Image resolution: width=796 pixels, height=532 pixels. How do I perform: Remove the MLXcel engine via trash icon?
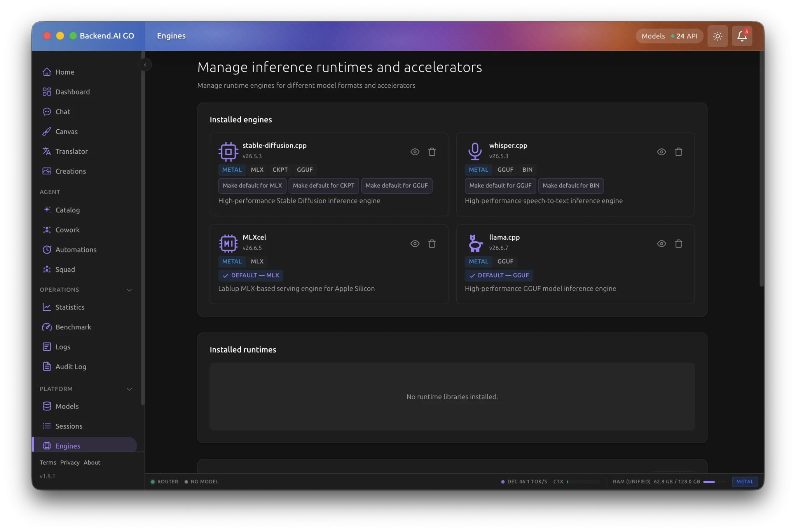pos(432,243)
